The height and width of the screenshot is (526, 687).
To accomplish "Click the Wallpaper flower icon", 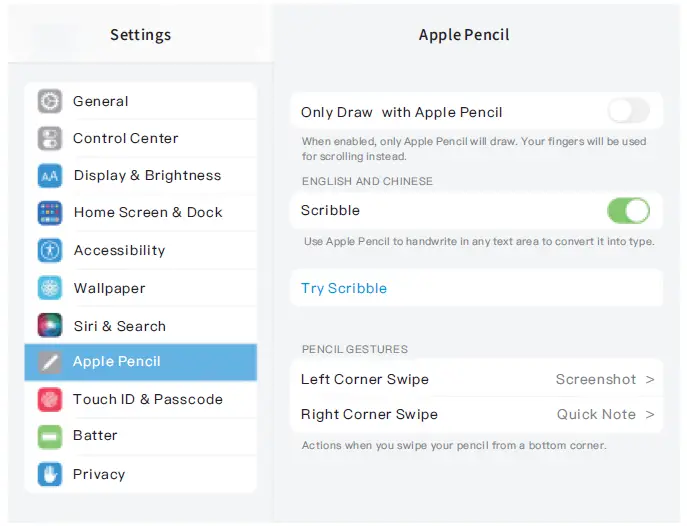I will (50, 288).
